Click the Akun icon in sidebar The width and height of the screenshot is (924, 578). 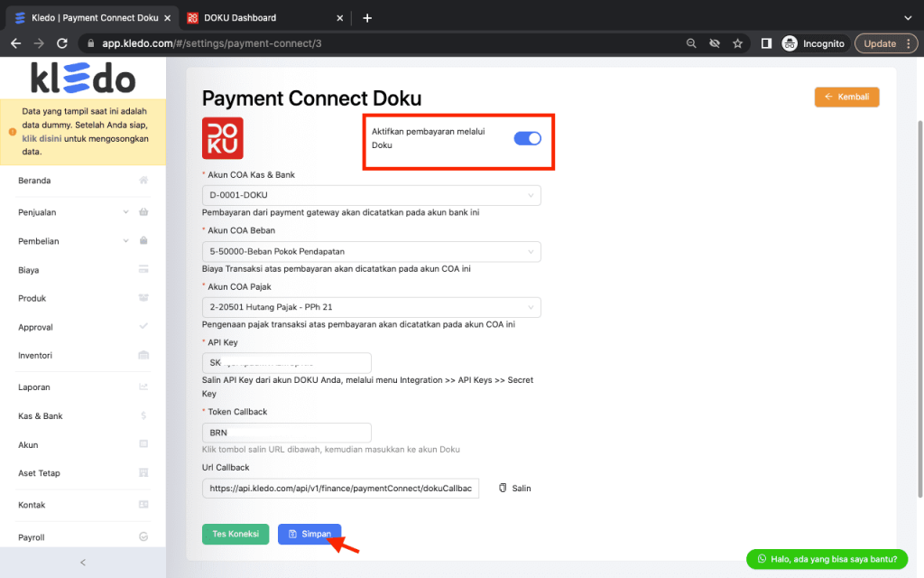(143, 444)
